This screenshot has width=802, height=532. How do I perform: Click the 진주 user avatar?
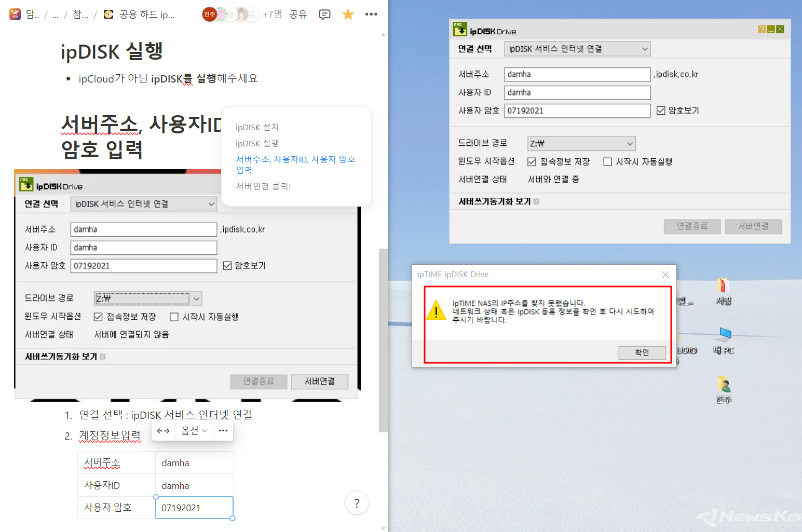pos(209,14)
